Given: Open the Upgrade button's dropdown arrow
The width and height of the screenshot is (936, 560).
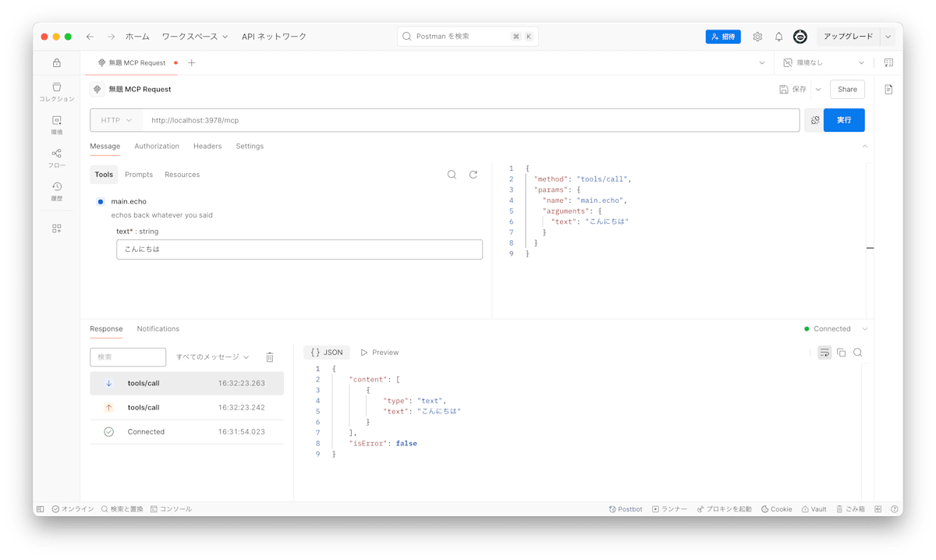Looking at the screenshot, I should point(888,37).
